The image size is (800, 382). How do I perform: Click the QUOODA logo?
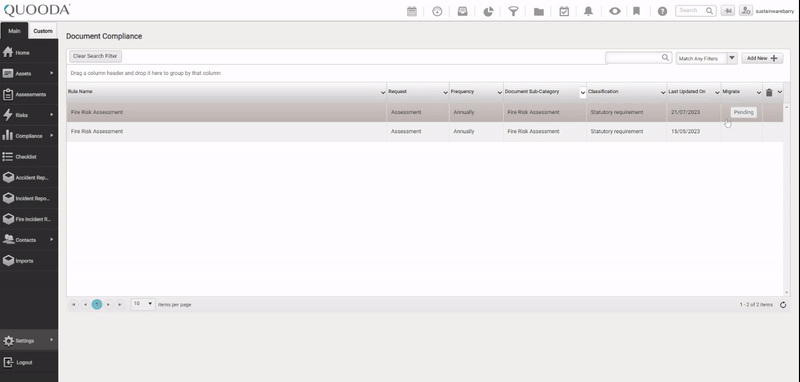pyautogui.click(x=37, y=10)
